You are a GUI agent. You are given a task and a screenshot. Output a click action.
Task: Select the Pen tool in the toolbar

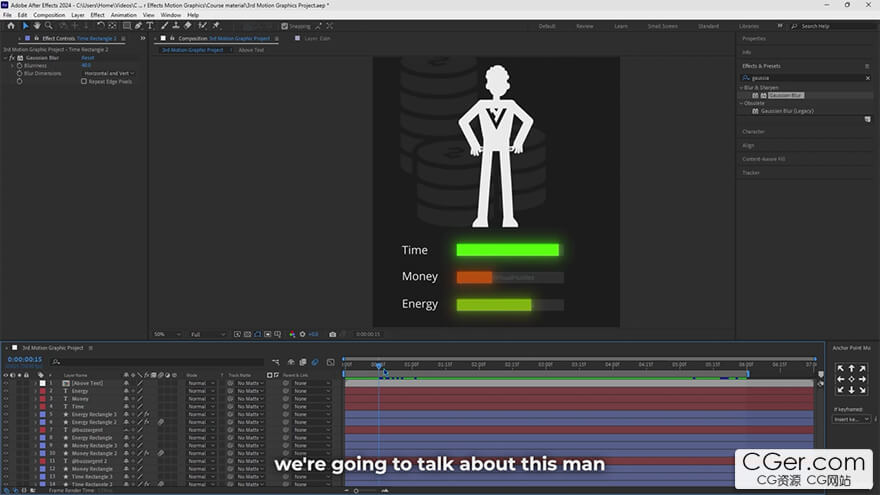[138, 26]
